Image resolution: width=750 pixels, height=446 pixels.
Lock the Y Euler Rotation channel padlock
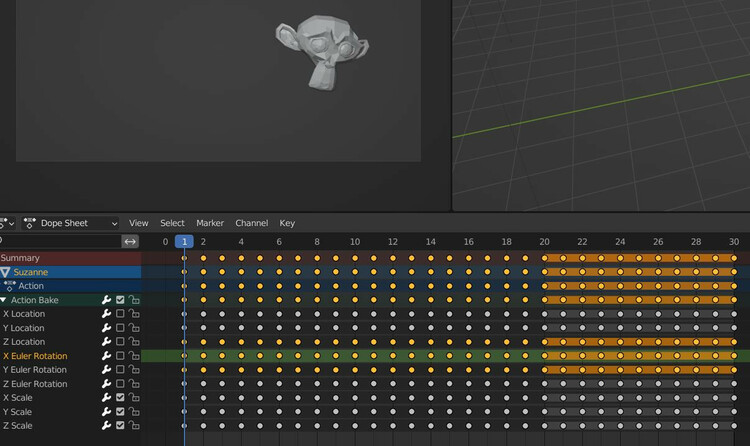pyautogui.click(x=134, y=370)
